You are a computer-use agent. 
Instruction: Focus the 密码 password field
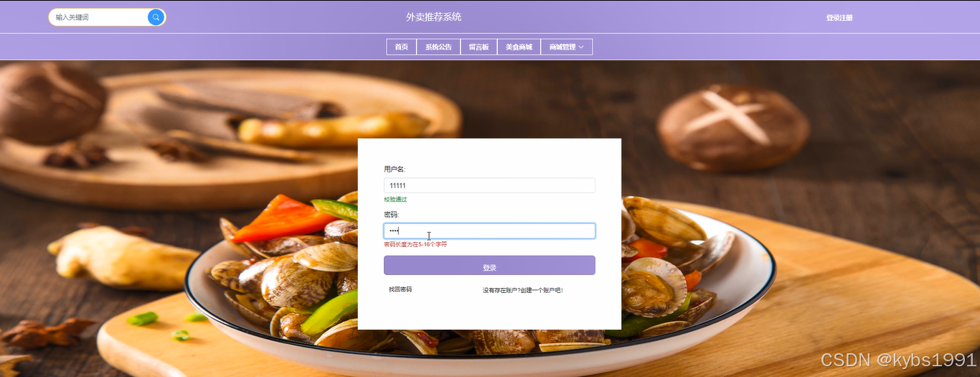[489, 231]
